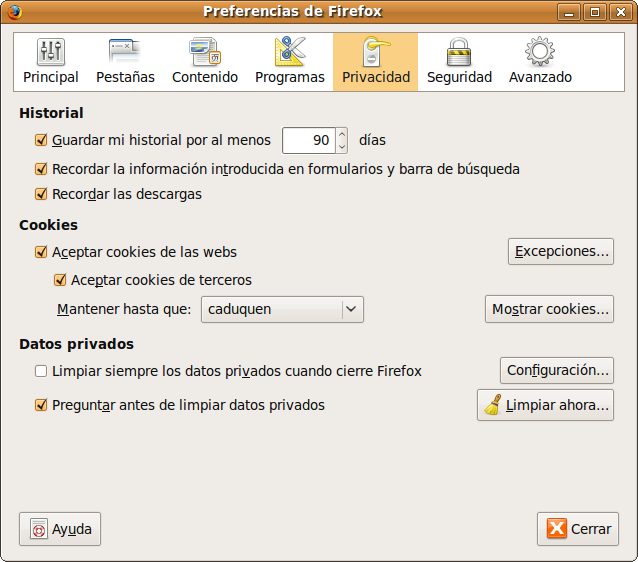638x562 pixels.
Task: Select the Pestañas preferences icon
Action: [x=125, y=52]
